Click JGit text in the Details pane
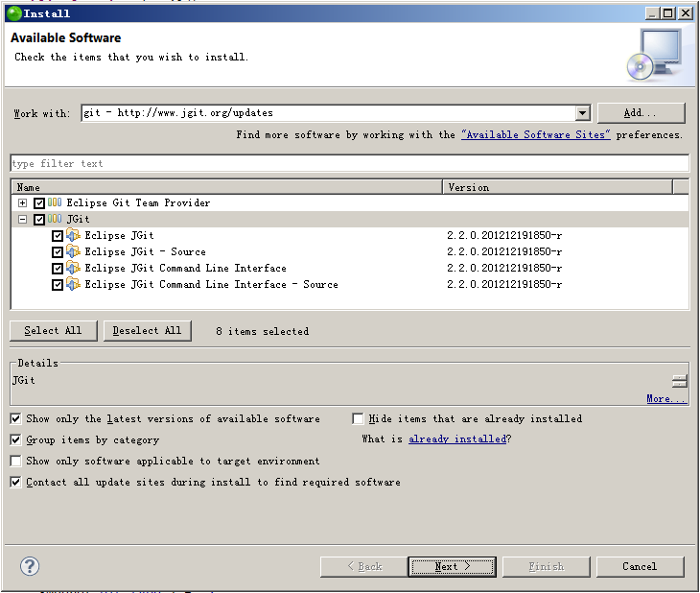700x593 pixels. tap(24, 380)
